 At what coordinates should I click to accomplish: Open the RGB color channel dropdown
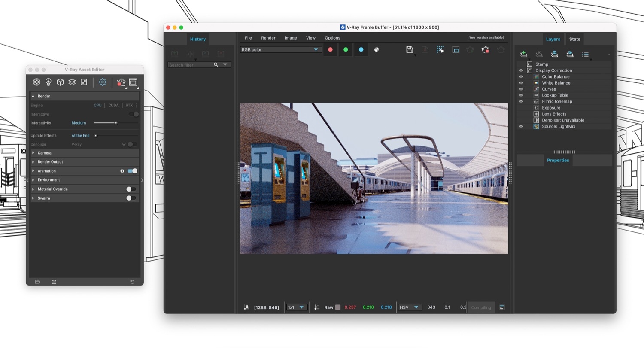coord(280,49)
